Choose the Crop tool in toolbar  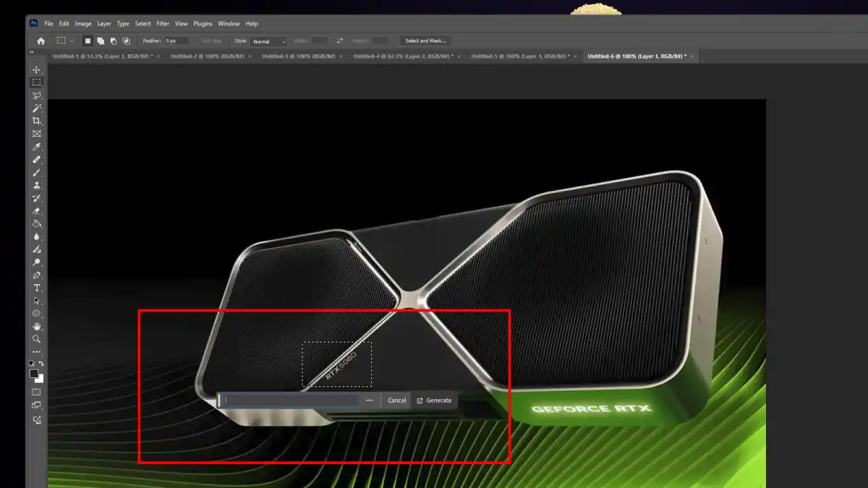(x=37, y=121)
